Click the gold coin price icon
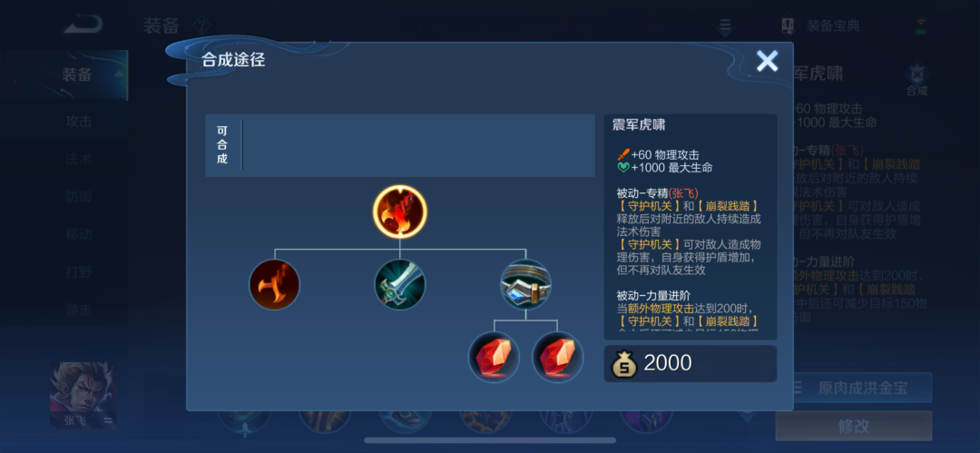This screenshot has height=453, width=980. [x=623, y=363]
